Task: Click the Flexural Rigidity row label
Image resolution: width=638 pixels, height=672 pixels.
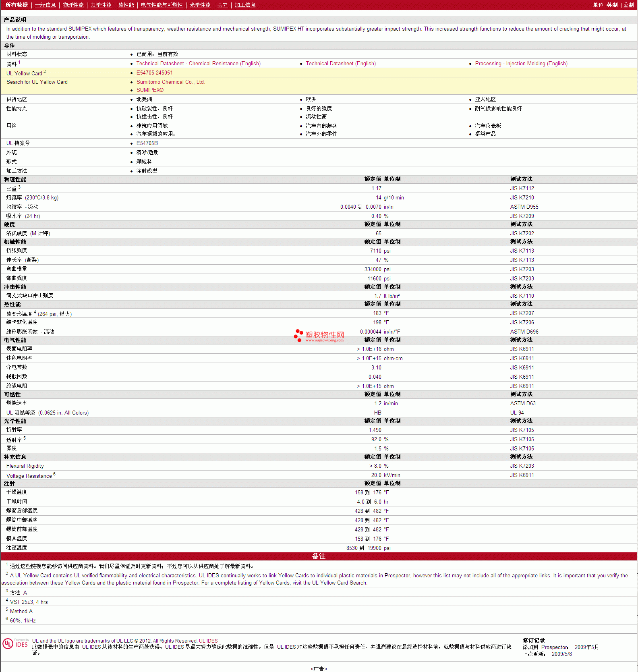Action: point(25,466)
